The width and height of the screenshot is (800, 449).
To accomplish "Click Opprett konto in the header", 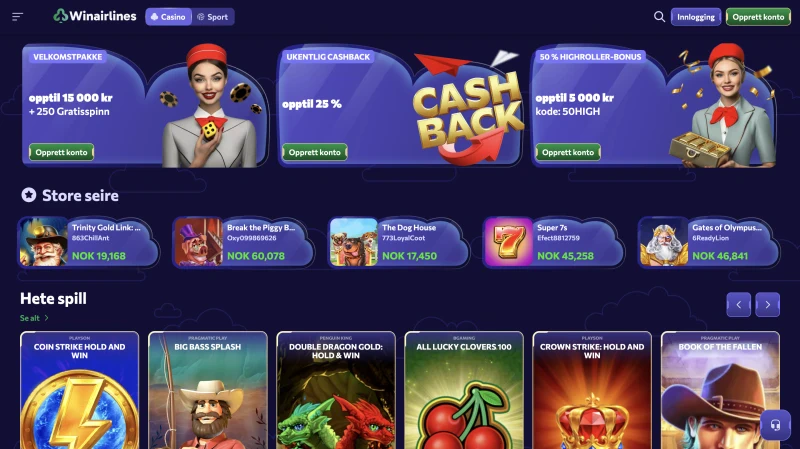I will point(758,17).
